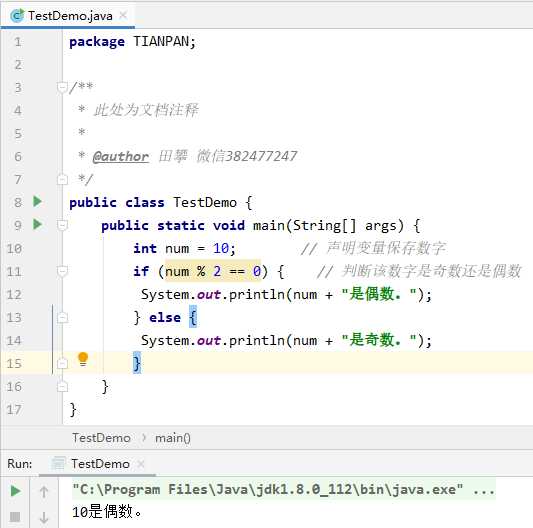Click the string "是奇数。" on line 14
Screen dimensions: 533x528
(379, 340)
